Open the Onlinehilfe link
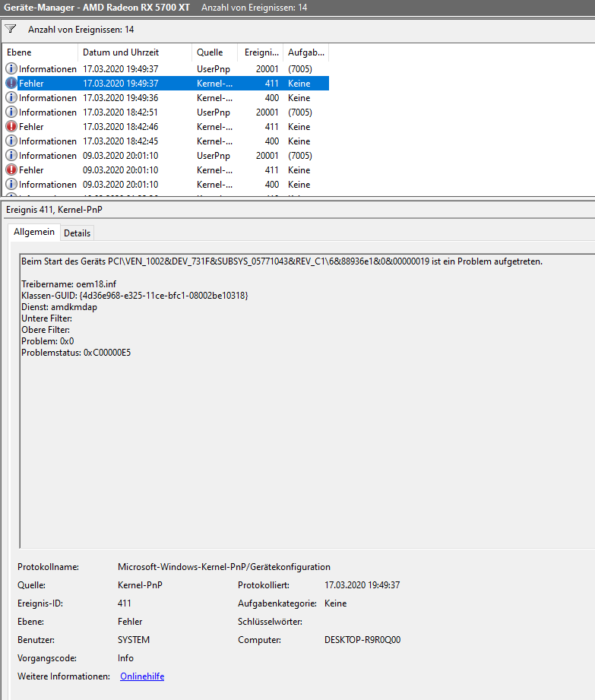The image size is (595, 700). click(x=142, y=676)
